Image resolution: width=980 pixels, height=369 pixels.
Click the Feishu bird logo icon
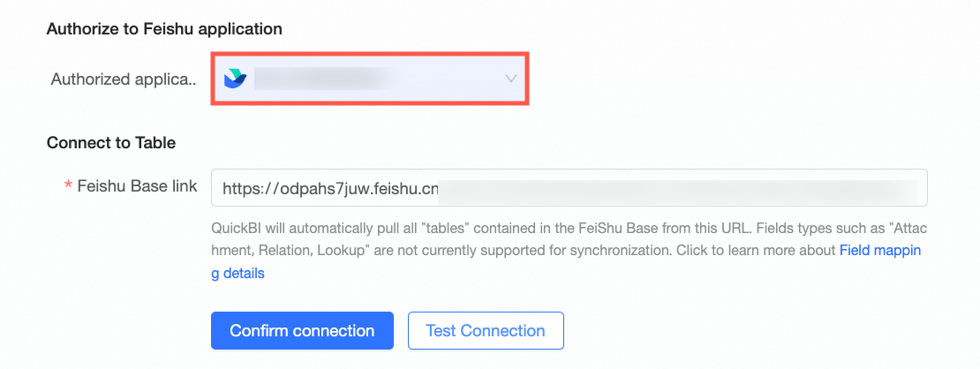236,79
